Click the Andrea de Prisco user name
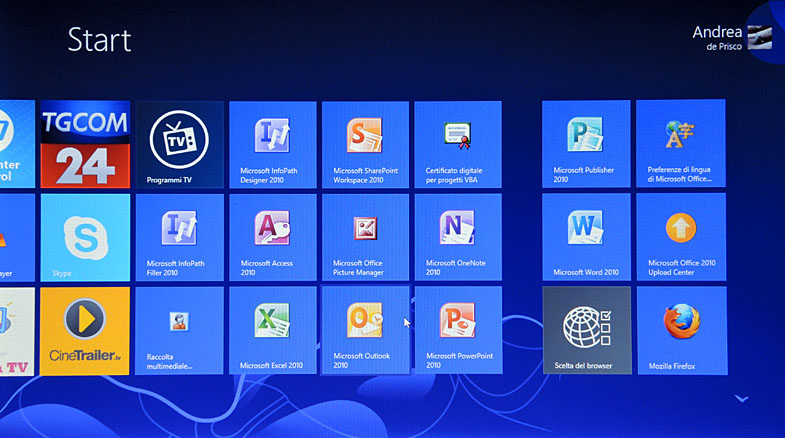The image size is (785, 438). pyautogui.click(x=717, y=38)
